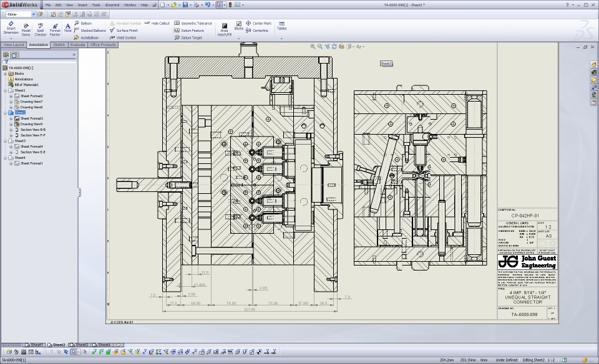The image size is (599, 364).
Task: Add a Balloon annotation
Action: [83, 23]
